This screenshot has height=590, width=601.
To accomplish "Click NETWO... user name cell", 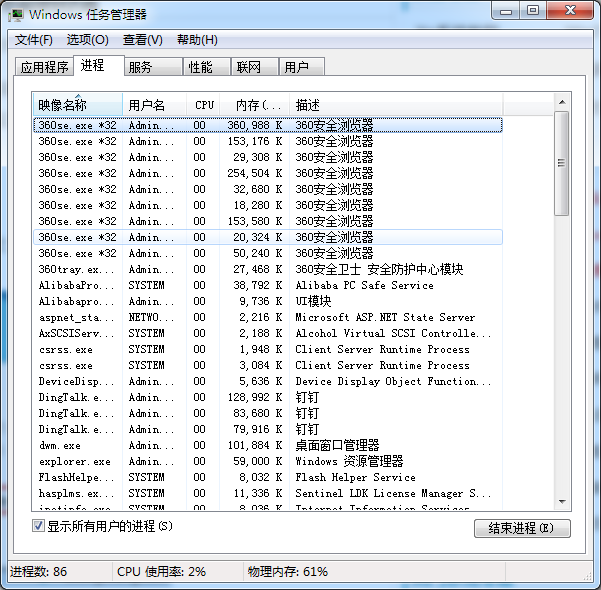I will point(151,317).
